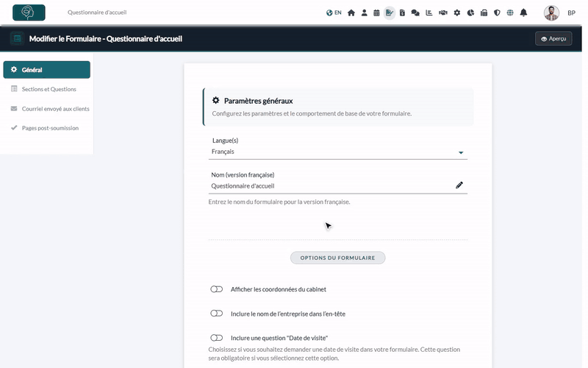
Task: Click the brain logo top left
Action: tap(29, 13)
